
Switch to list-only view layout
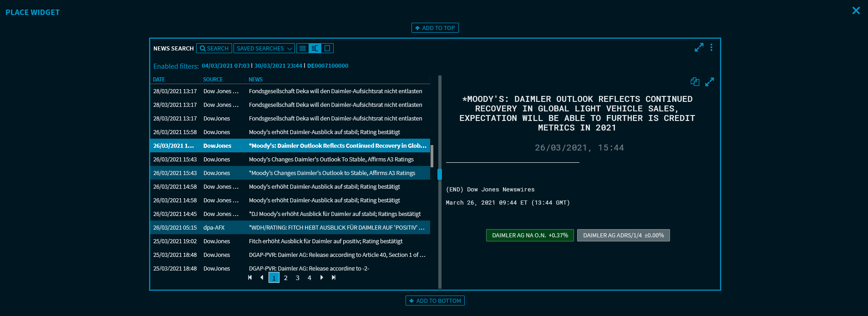(x=303, y=48)
